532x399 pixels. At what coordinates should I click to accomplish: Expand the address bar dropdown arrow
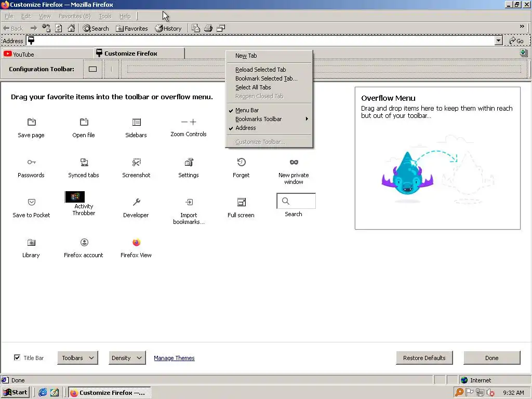(x=498, y=41)
